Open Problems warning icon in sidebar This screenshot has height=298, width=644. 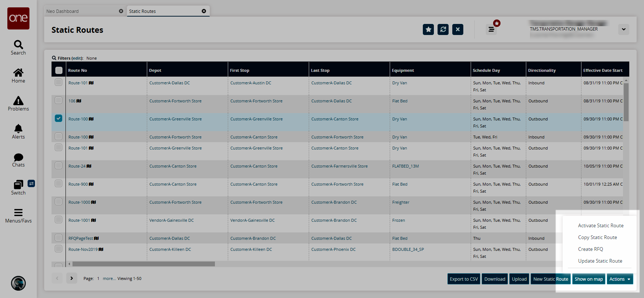tap(18, 104)
